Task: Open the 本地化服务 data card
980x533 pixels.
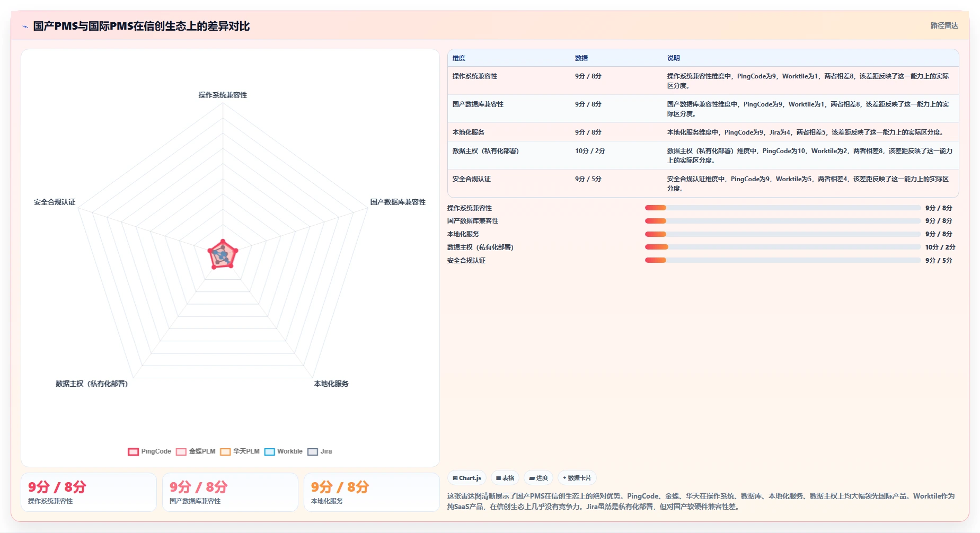Action: click(372, 492)
